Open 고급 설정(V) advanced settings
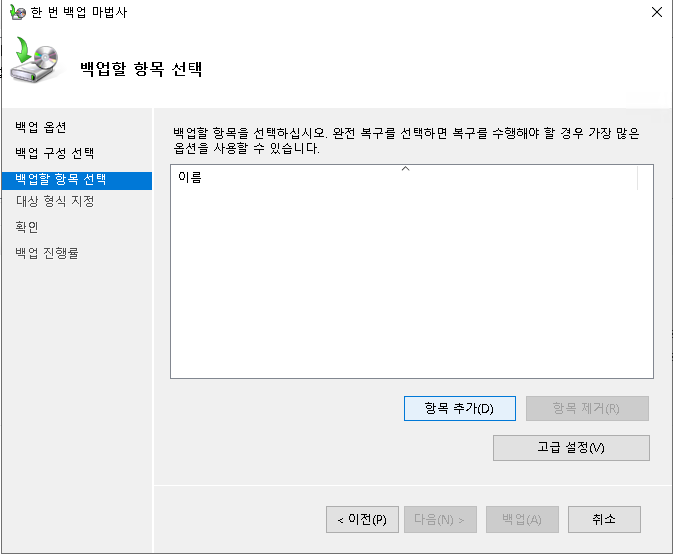Viewport: 673px width, 555px height. click(x=571, y=447)
